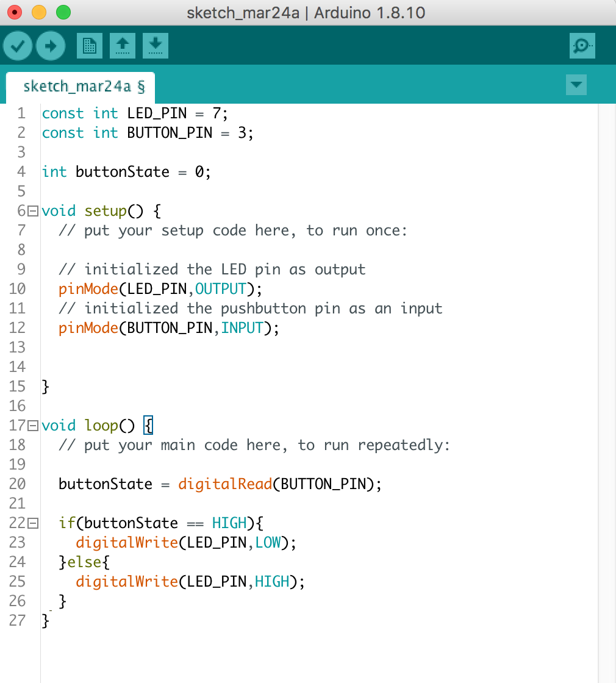Collapse the setup() function fold marker

tap(33, 211)
